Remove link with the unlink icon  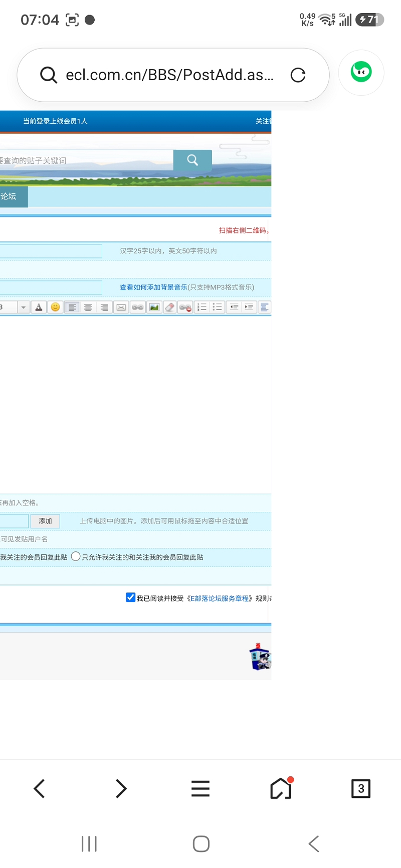pos(185,307)
